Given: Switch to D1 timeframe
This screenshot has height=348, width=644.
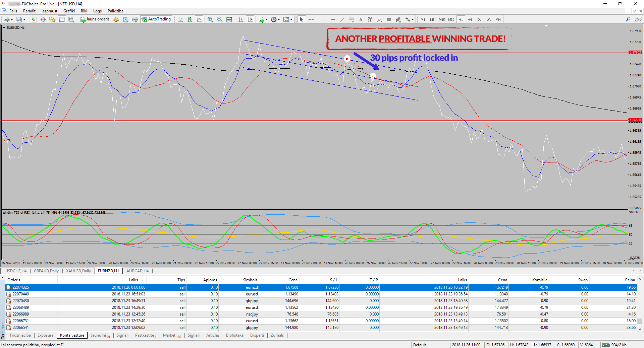Looking at the screenshot, I should click(x=479, y=19).
